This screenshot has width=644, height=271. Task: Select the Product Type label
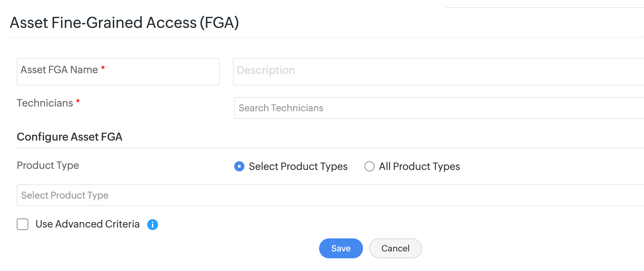pos(48,166)
